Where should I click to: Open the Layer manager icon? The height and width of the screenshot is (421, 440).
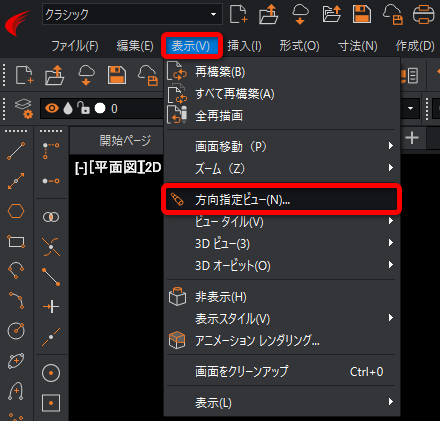[24, 108]
